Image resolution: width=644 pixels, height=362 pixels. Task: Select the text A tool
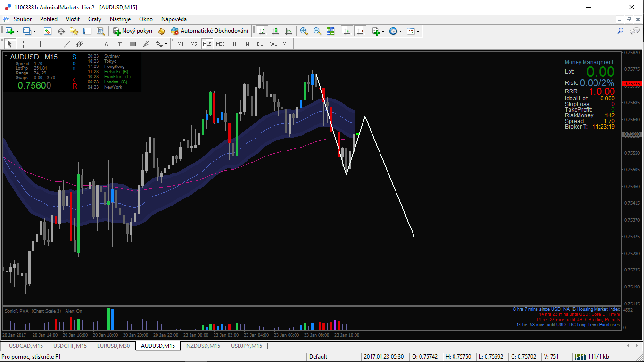107,44
